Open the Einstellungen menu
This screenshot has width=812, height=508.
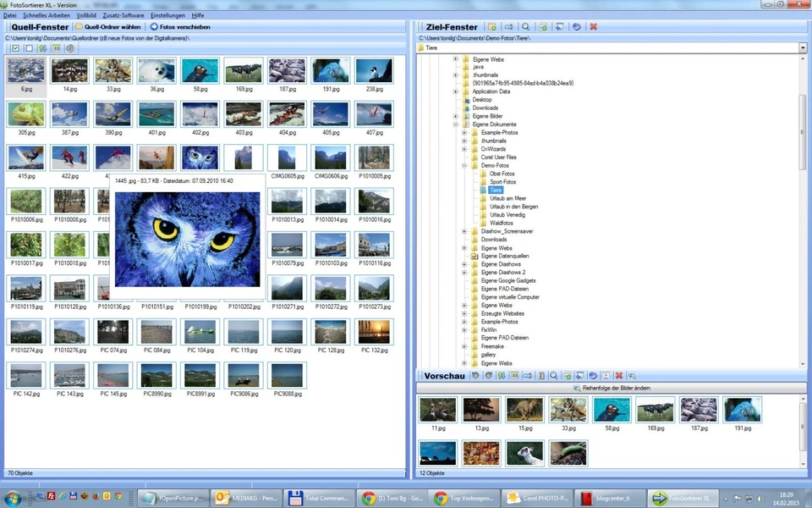point(167,14)
